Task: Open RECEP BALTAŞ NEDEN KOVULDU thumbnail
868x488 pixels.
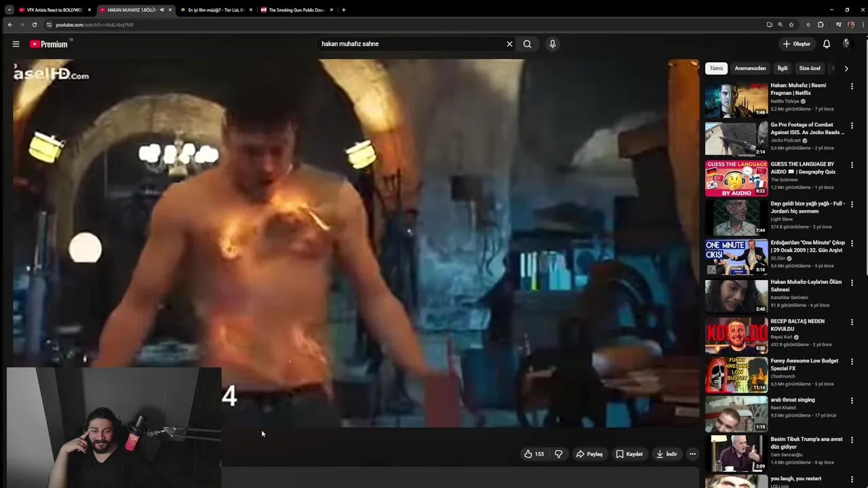Action: [736, 335]
